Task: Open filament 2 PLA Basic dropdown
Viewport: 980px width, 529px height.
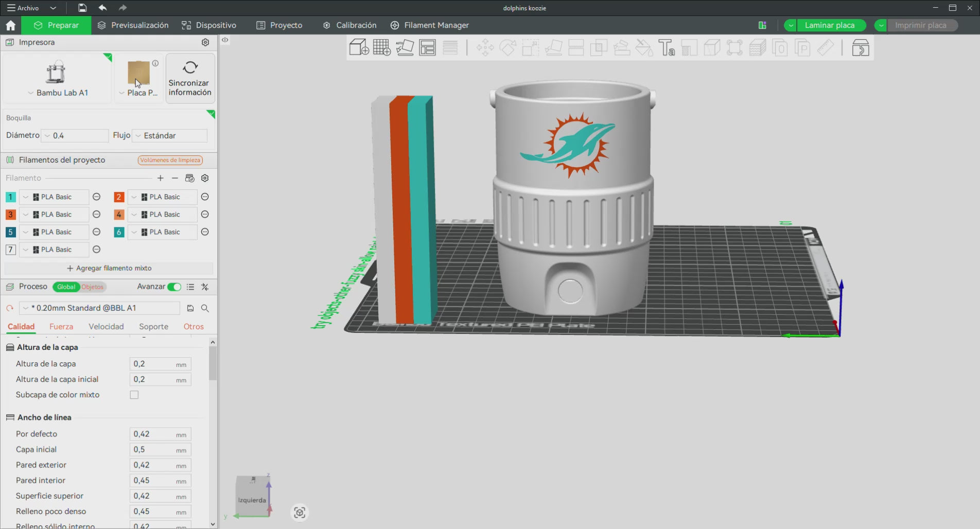Action: pos(162,197)
